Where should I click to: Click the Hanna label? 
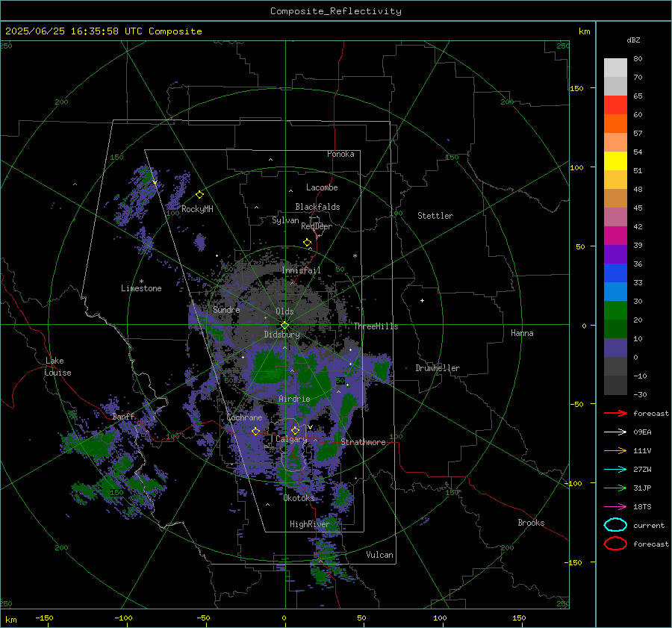(x=522, y=333)
